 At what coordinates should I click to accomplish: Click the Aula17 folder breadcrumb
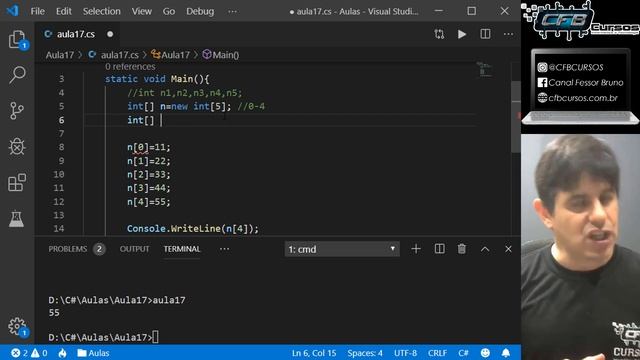click(x=60, y=55)
